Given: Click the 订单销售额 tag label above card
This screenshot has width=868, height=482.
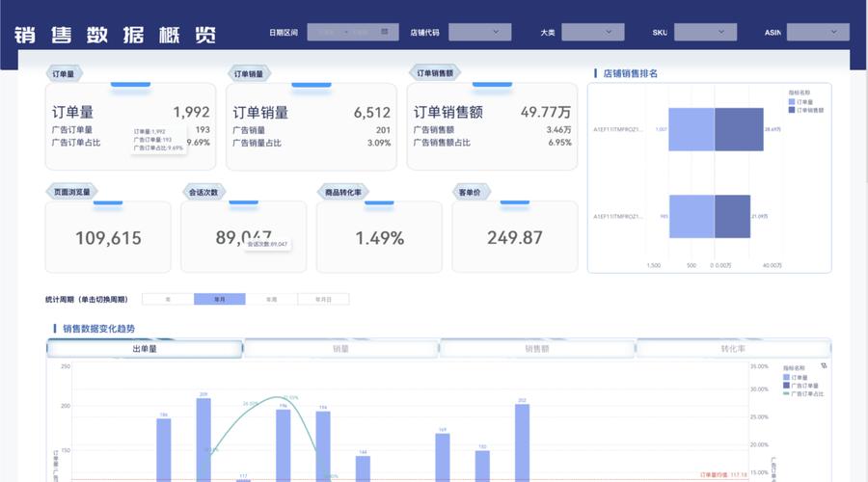Looking at the screenshot, I should point(435,73).
